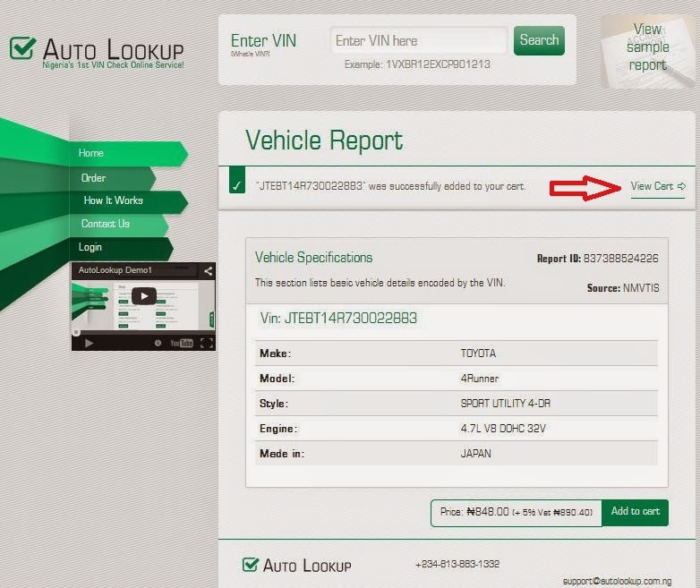
Task: Open the What's VIN help link
Action: pos(250,54)
